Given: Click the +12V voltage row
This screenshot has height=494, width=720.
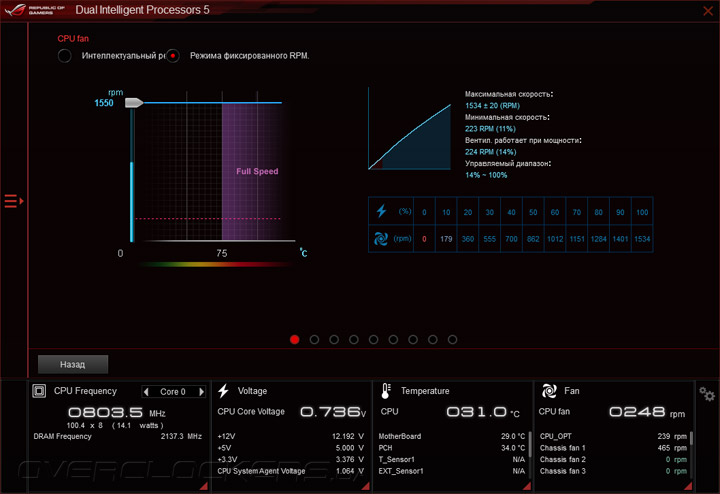Looking at the screenshot, I should (291, 436).
